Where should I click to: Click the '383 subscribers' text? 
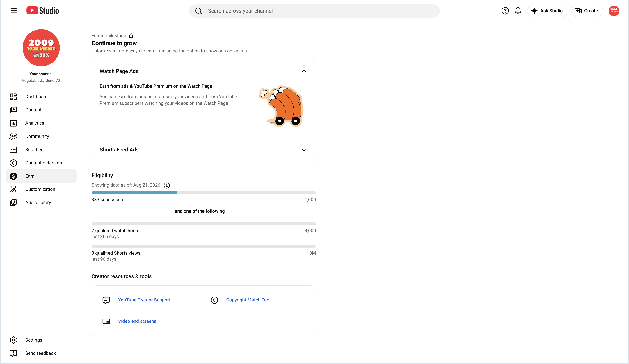108,200
